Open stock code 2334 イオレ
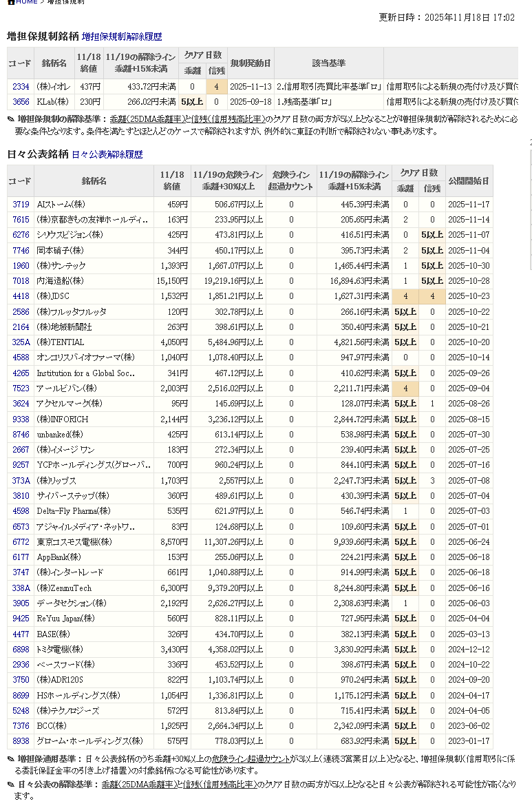The height and width of the screenshot is (808, 532). (x=21, y=87)
